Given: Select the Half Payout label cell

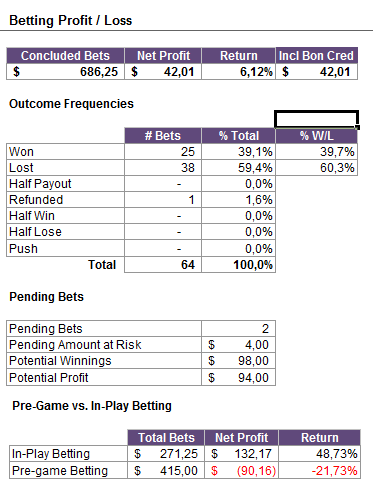Looking at the screenshot, I should click(65, 184).
